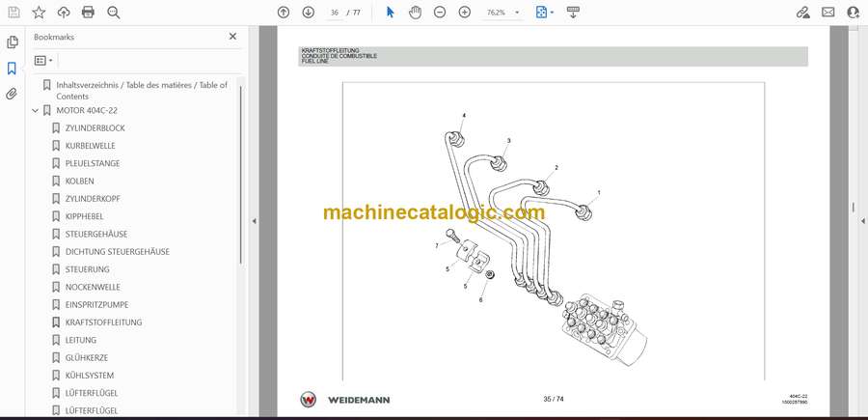Screen dimensions: 868x420
Task: Expand the right tools pane arrow
Action: point(862,221)
